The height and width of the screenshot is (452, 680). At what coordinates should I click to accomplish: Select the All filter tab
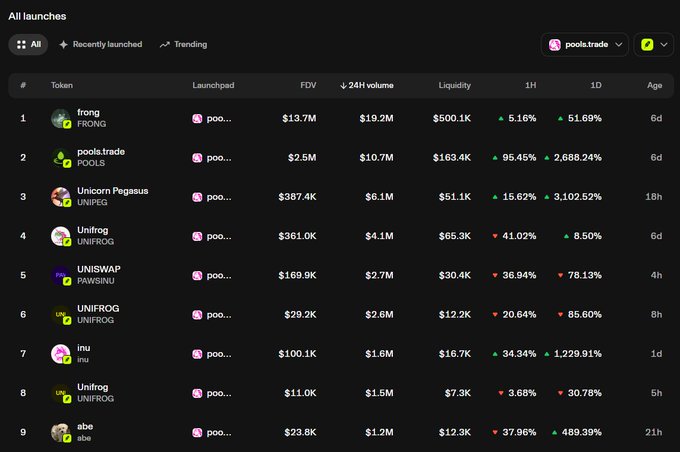pos(28,44)
